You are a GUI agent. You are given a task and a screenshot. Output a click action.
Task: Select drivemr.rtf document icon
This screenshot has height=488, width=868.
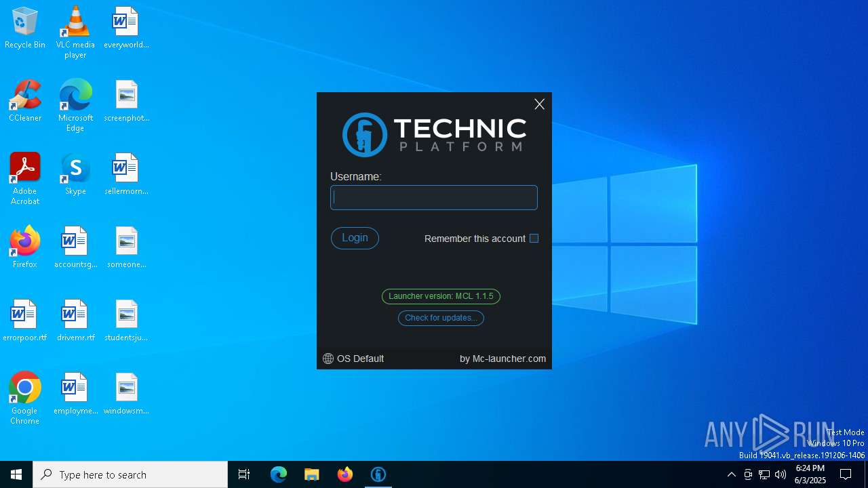pyautogui.click(x=75, y=321)
